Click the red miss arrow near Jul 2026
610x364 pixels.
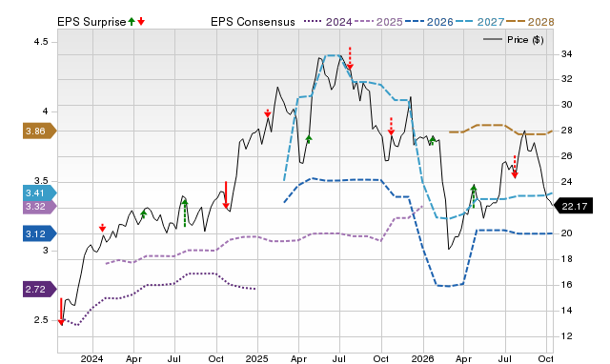pos(515,167)
